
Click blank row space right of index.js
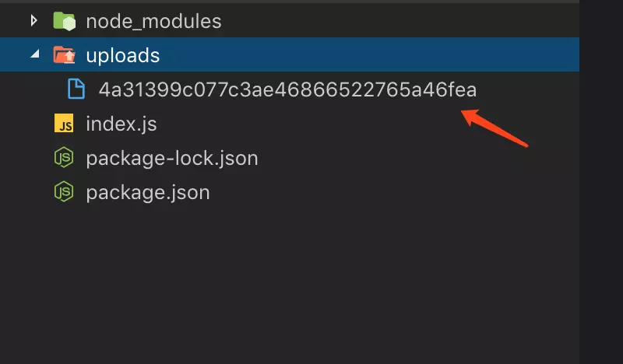coord(368,124)
